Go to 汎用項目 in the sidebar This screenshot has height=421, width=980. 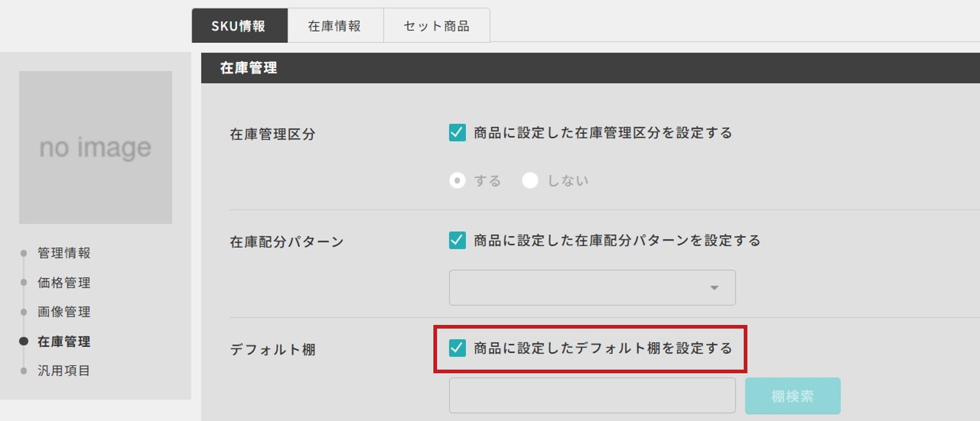[64, 370]
